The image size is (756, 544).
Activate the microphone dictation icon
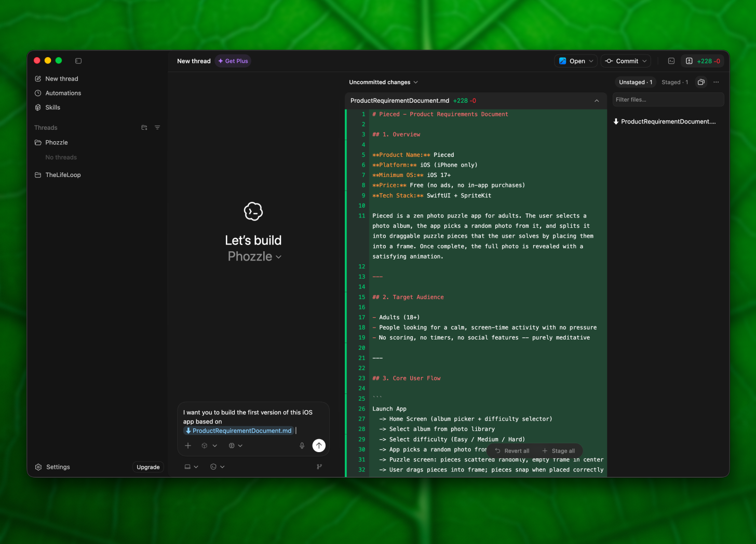click(302, 446)
